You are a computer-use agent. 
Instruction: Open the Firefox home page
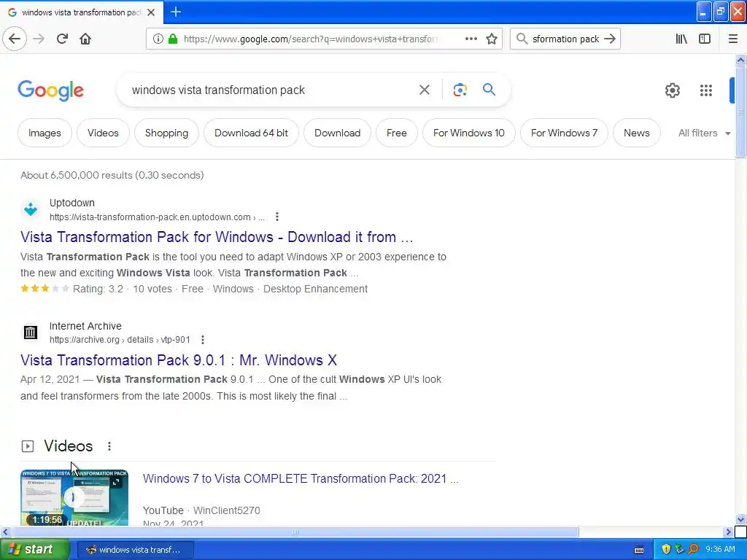85,39
